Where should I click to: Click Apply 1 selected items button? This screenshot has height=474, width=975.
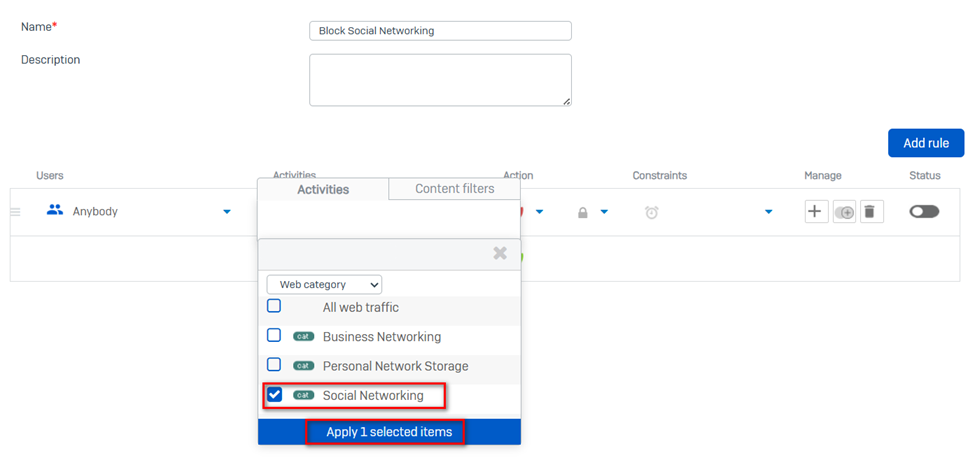pos(389,432)
